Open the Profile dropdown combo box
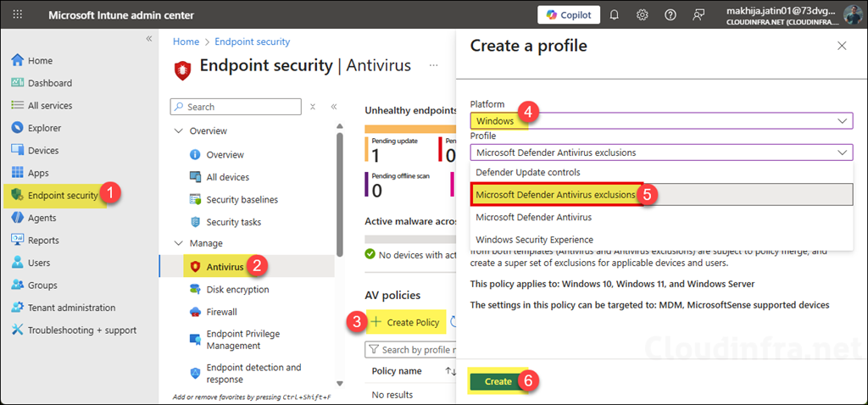The width and height of the screenshot is (868, 405). click(x=661, y=153)
